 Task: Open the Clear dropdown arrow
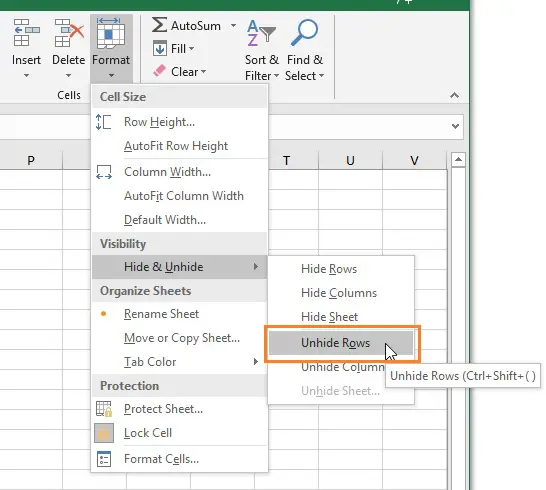click(203, 72)
